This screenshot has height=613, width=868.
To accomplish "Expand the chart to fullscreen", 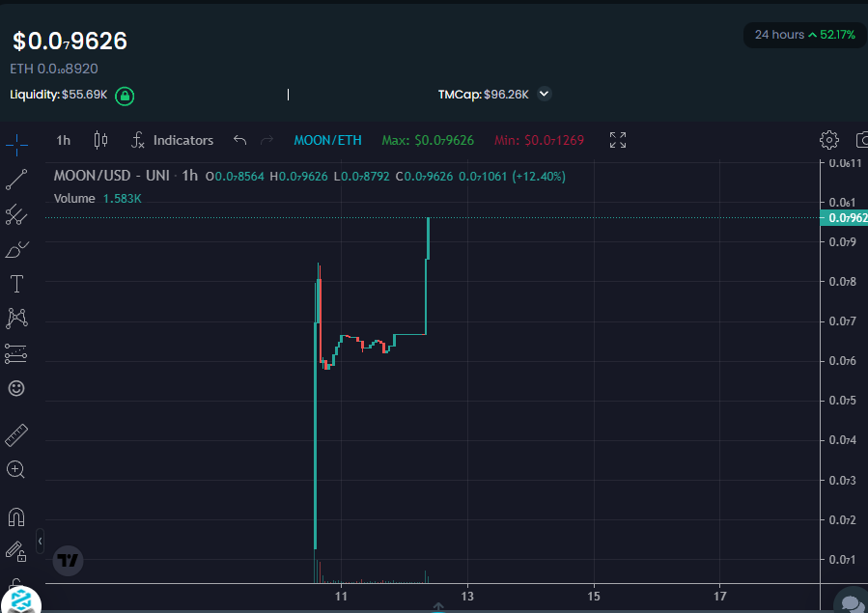I will click(618, 140).
